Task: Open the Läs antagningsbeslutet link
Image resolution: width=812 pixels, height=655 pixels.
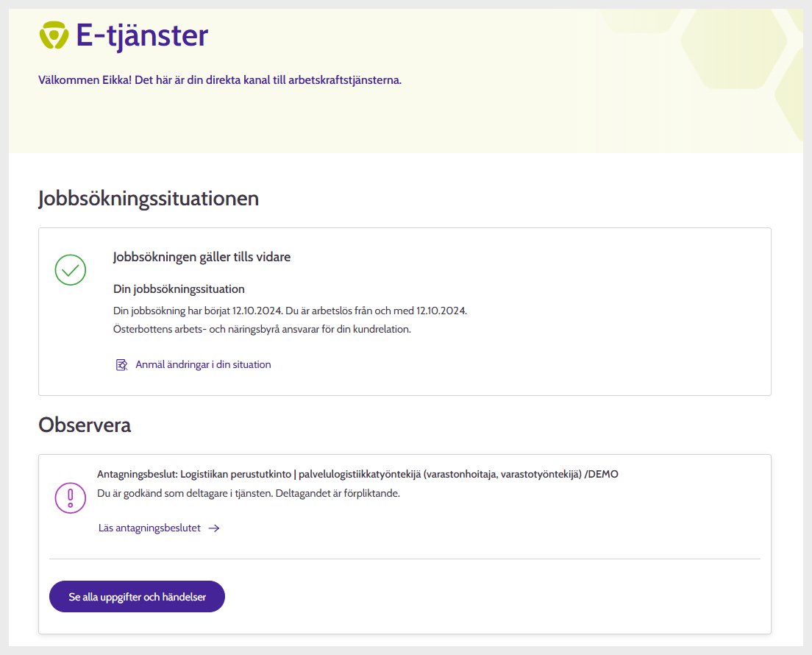Action: coord(149,528)
